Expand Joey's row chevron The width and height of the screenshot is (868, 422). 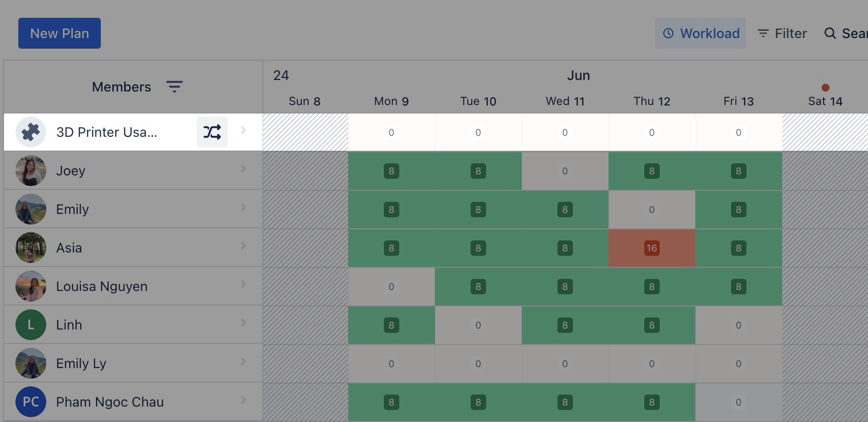pos(244,169)
